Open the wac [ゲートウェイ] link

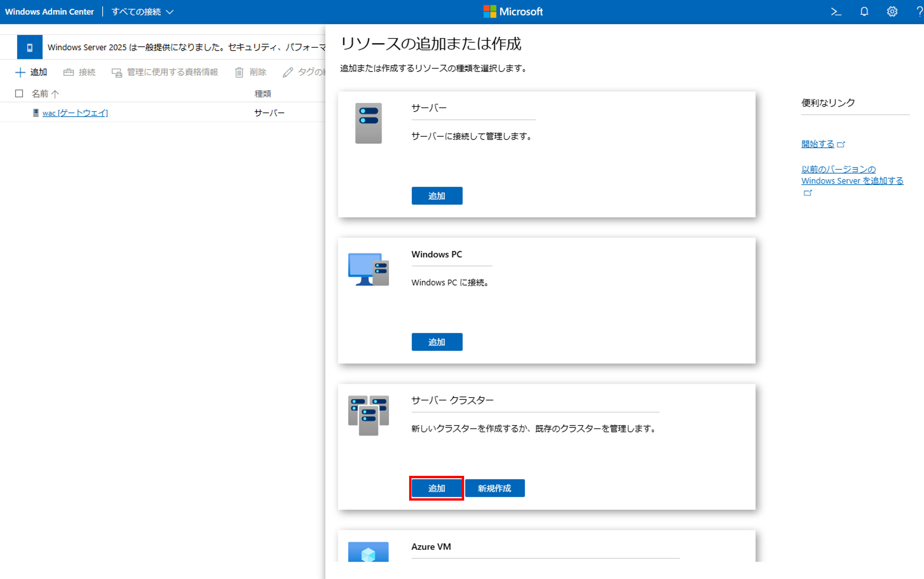point(75,113)
